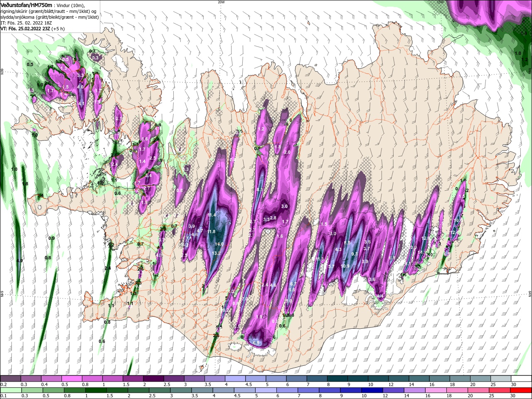
Task: Click the 12.6 value in eastern Iceland
Action: pyautogui.click(x=426, y=238)
